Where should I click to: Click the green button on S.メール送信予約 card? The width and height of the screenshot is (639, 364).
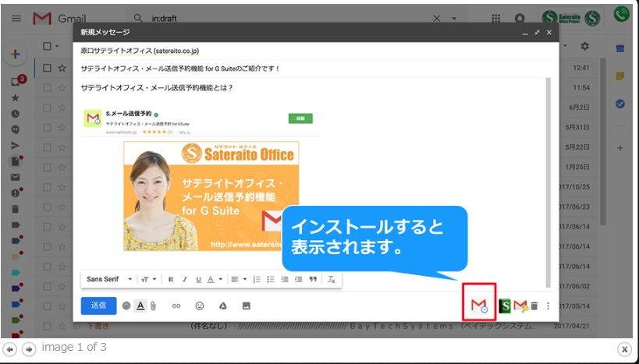(300, 118)
